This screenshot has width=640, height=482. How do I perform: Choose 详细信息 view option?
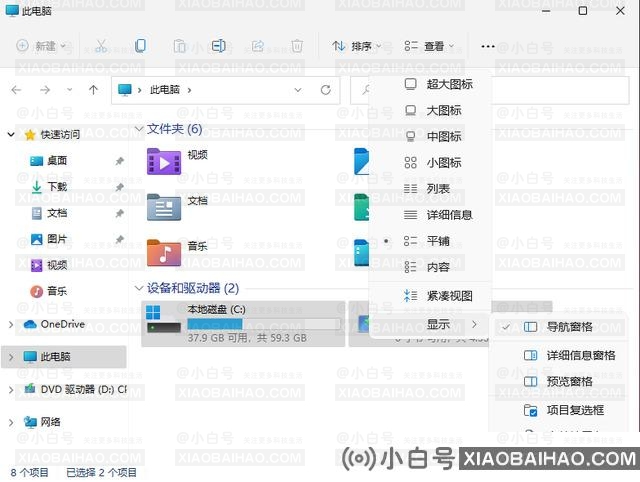pos(430,215)
